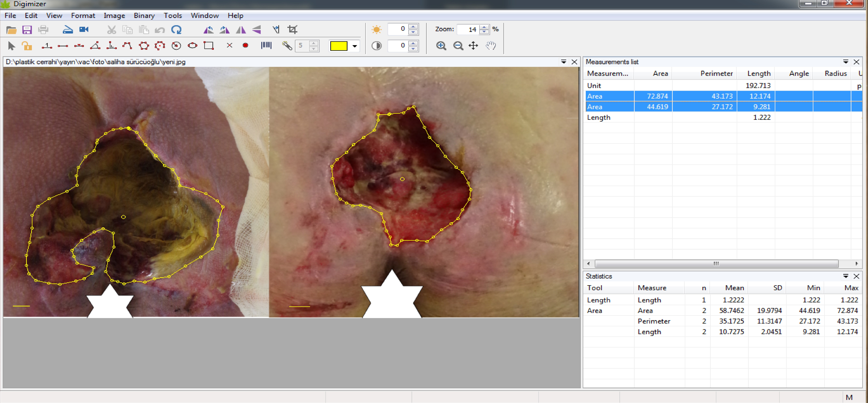Select the crop tool icon
The image size is (868, 403).
tap(292, 30)
